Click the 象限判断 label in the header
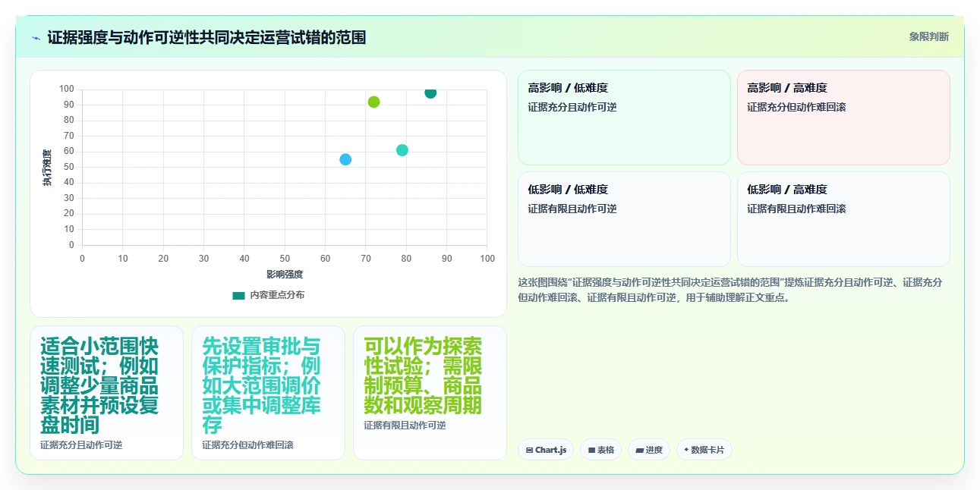This screenshot has height=490, width=980. (928, 36)
